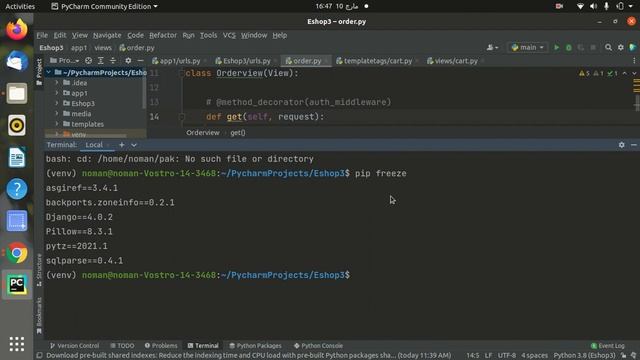Viewport: 640px width, 360px height.
Task: Open the Problems tool window
Action: coord(161,346)
